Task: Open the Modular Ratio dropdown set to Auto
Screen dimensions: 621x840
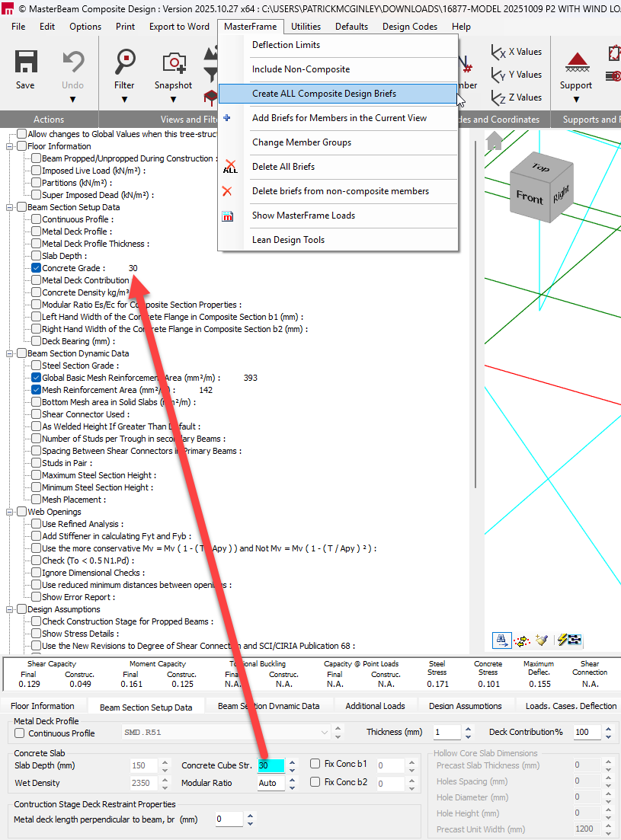Action: coord(271,781)
